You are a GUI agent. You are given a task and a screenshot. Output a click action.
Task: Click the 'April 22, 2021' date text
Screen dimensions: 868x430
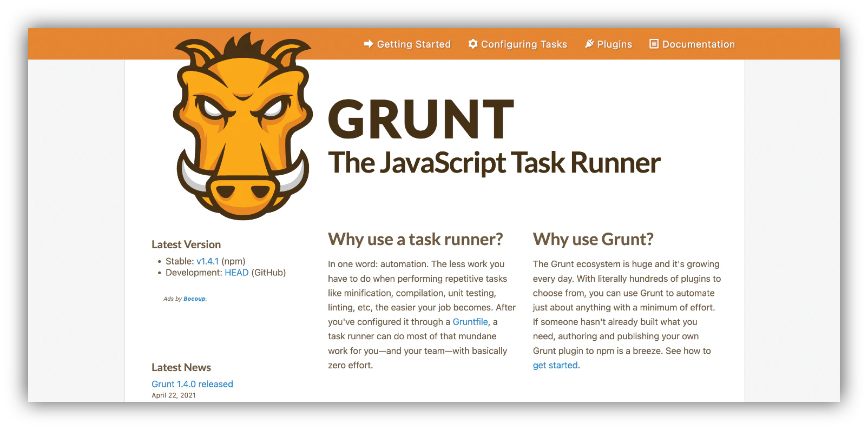[174, 395]
